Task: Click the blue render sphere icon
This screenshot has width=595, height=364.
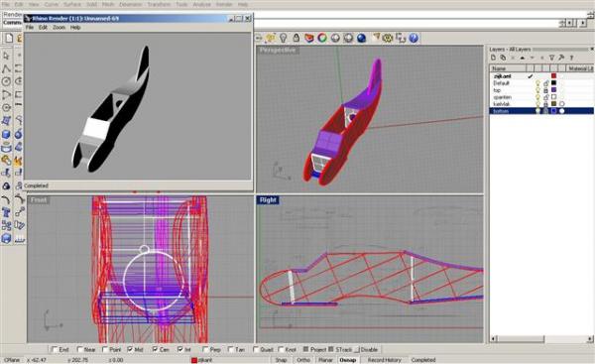Action: pyautogui.click(x=362, y=38)
